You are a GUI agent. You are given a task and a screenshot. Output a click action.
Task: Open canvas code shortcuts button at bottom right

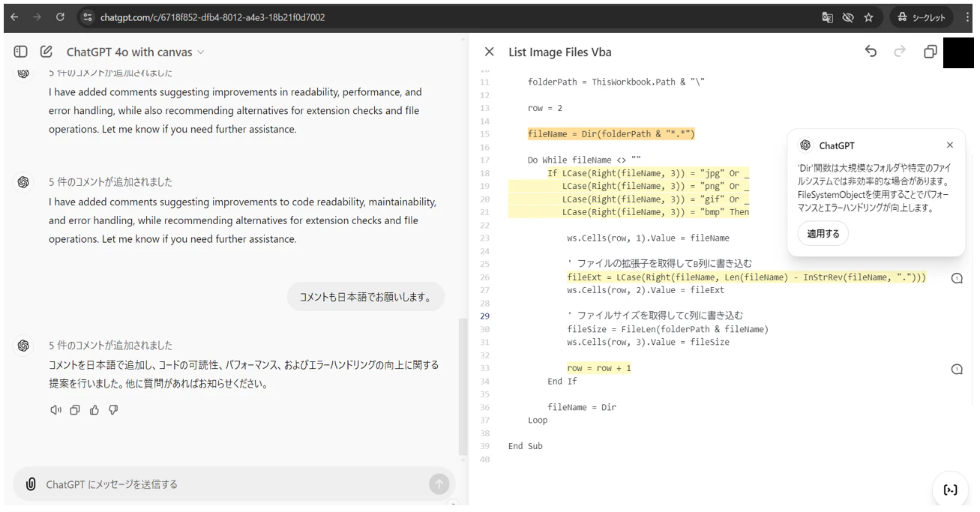(950, 490)
